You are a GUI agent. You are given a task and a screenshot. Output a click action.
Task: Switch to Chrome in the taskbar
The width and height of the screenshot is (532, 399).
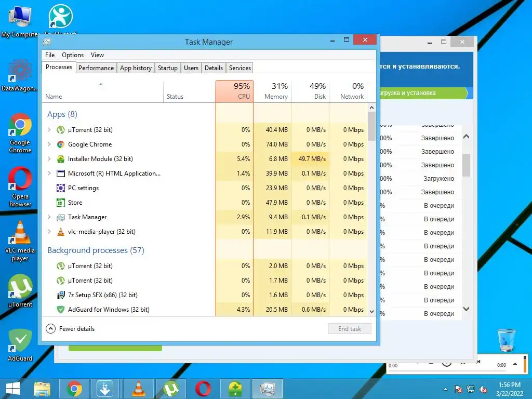click(x=74, y=389)
